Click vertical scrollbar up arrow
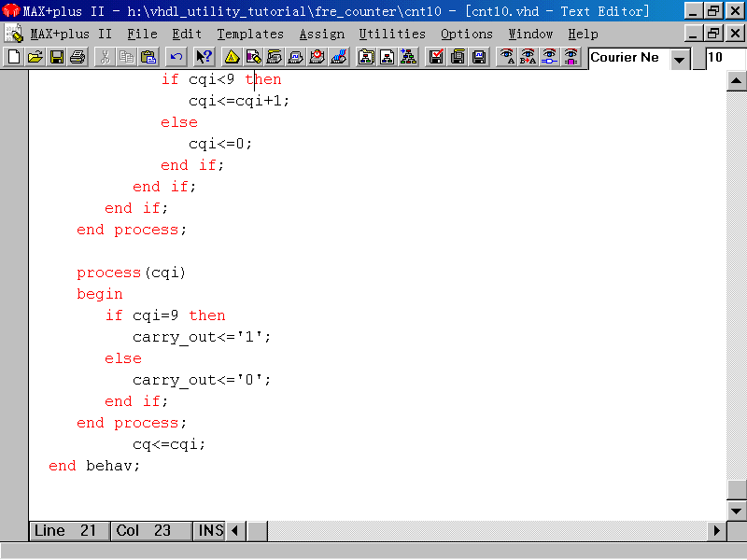747x560 pixels. (736, 81)
